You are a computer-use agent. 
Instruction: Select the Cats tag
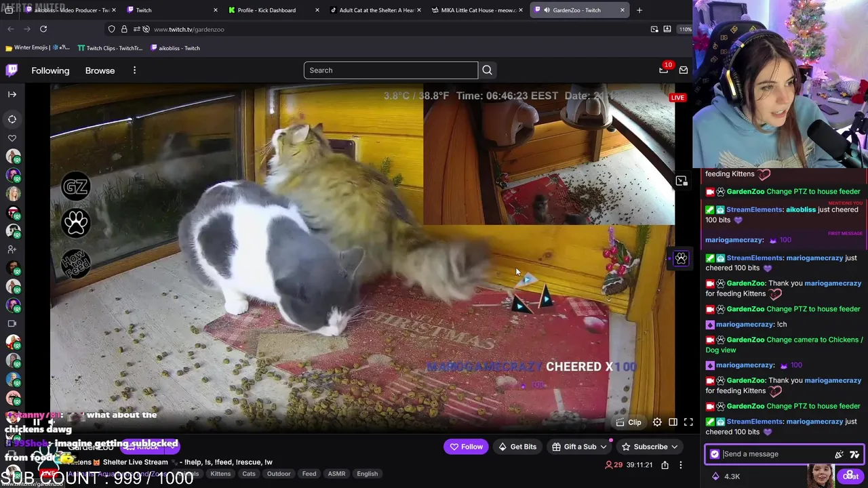coord(249,474)
